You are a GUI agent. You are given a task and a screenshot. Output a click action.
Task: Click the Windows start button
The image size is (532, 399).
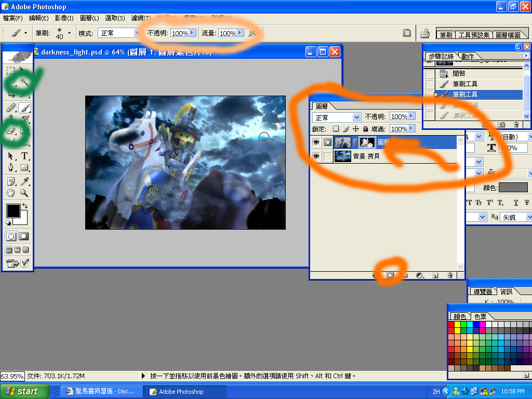pos(25,391)
